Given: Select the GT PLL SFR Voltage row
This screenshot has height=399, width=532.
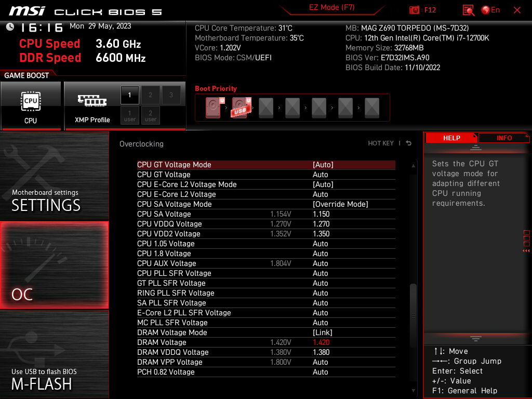Looking at the screenshot, I should point(266,283).
